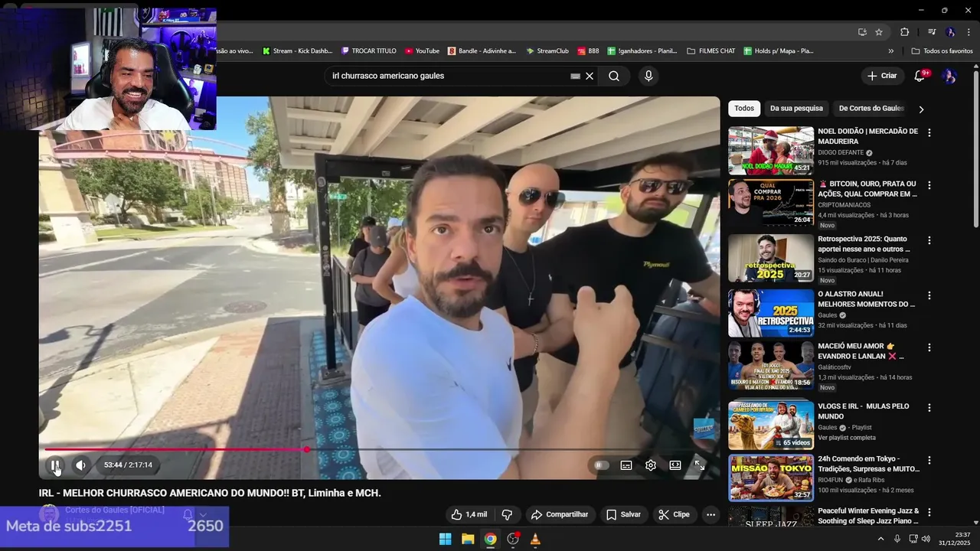
Task: Show more filter chips with arrow
Action: [x=921, y=109]
